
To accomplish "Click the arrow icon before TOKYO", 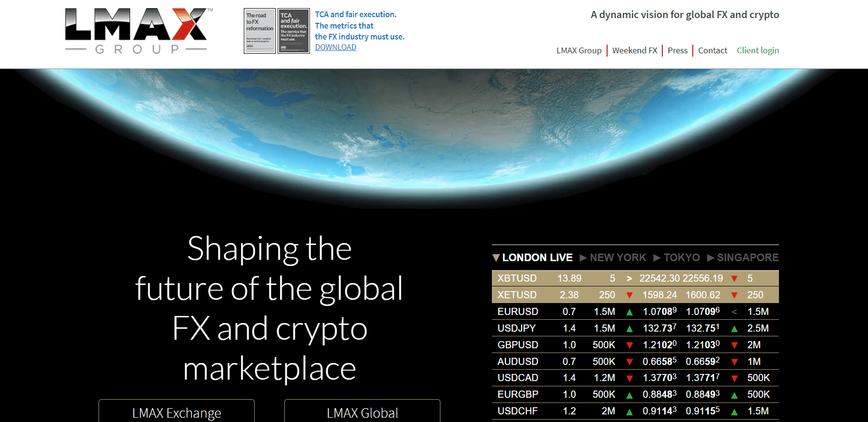I will click(x=657, y=258).
